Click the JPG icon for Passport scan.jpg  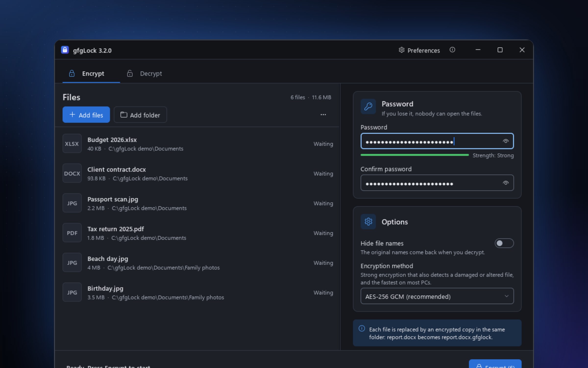click(x=72, y=203)
